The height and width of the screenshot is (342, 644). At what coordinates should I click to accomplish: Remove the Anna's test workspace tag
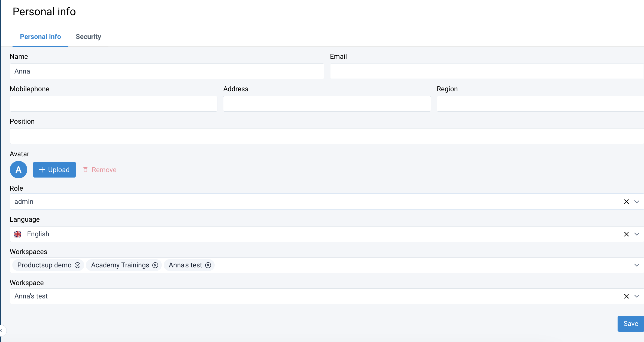click(208, 265)
